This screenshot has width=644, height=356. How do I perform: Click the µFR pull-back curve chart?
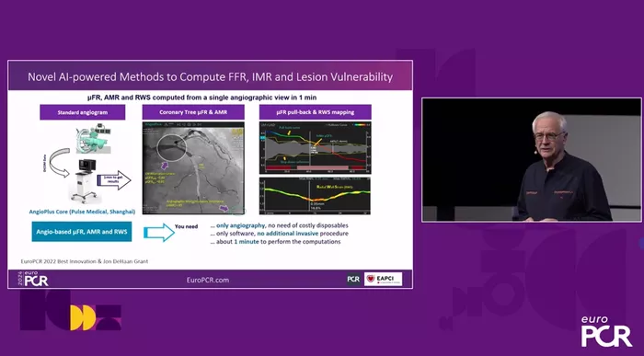[315, 148]
